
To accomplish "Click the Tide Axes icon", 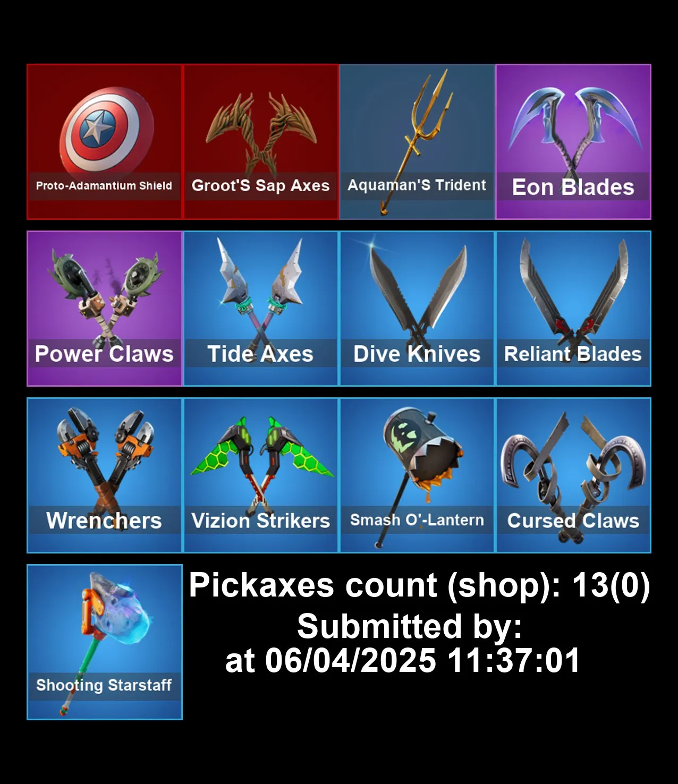I will coord(260,309).
